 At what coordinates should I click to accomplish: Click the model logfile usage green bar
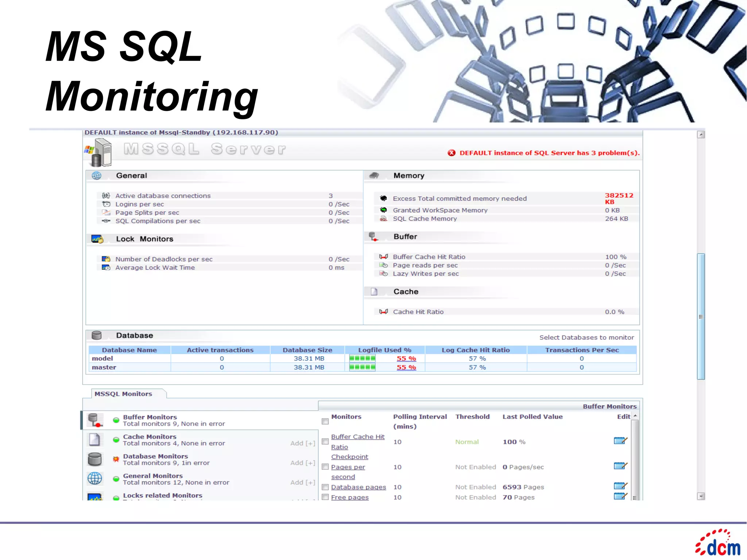click(362, 358)
